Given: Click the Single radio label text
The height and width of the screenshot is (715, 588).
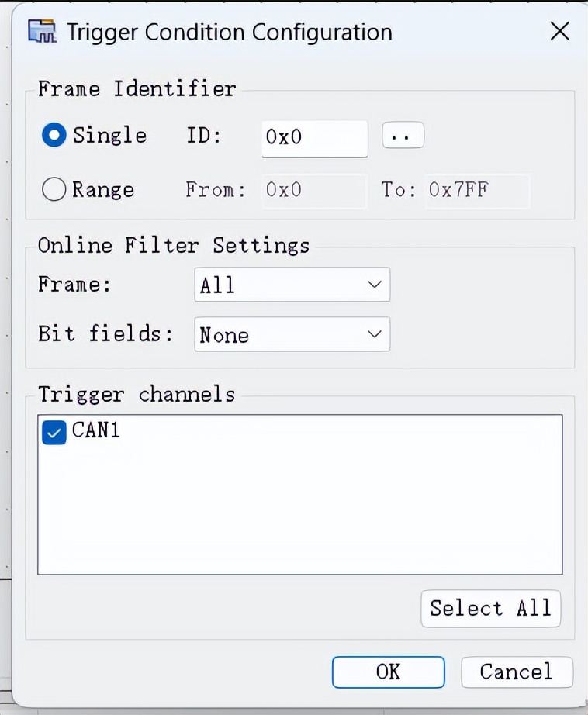Looking at the screenshot, I should (109, 136).
